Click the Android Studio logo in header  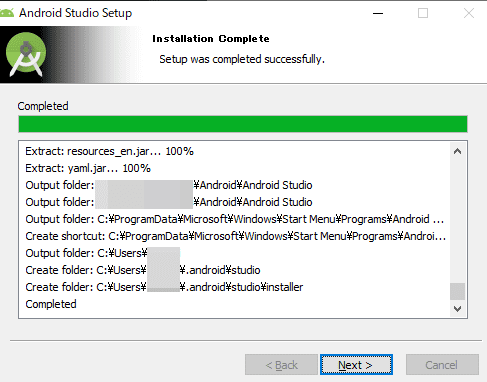click(26, 54)
